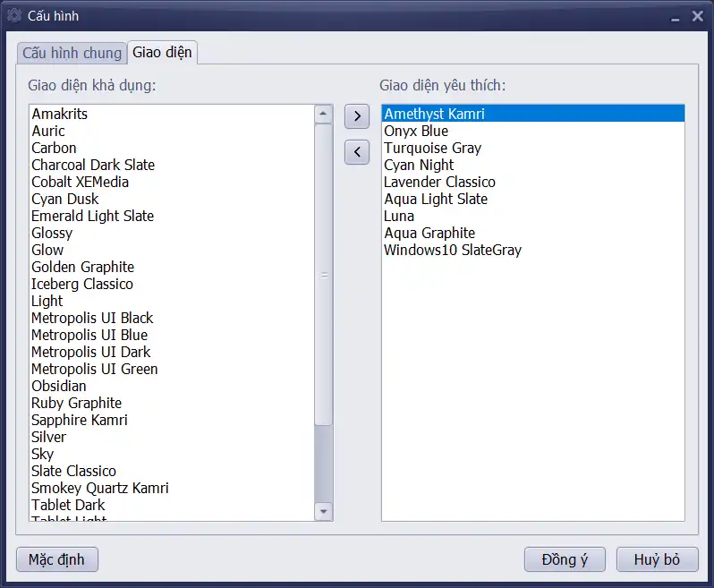The image size is (714, 588).
Task: Select Onyx Blue in favorites
Action: point(532,132)
